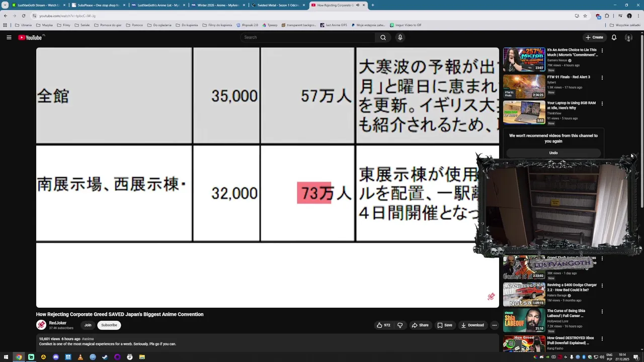Open more actions ellipsis under the video
Image resolution: width=644 pixels, height=362 pixels.
494,325
